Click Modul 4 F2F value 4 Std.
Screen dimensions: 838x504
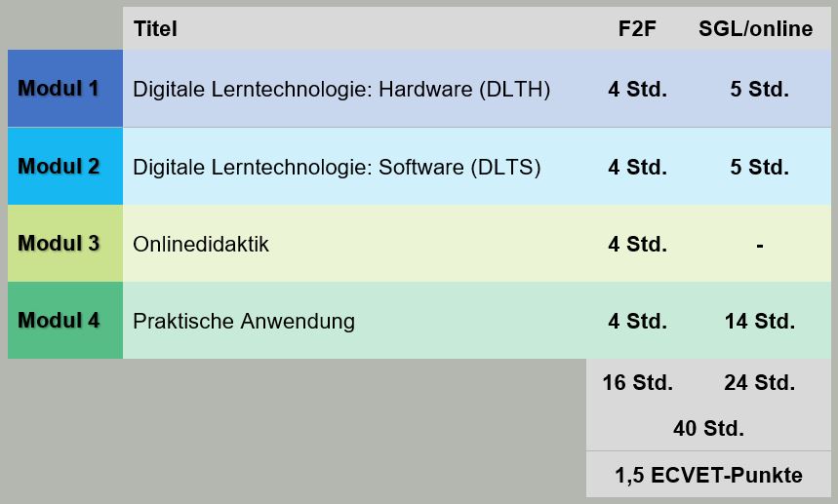638,322
